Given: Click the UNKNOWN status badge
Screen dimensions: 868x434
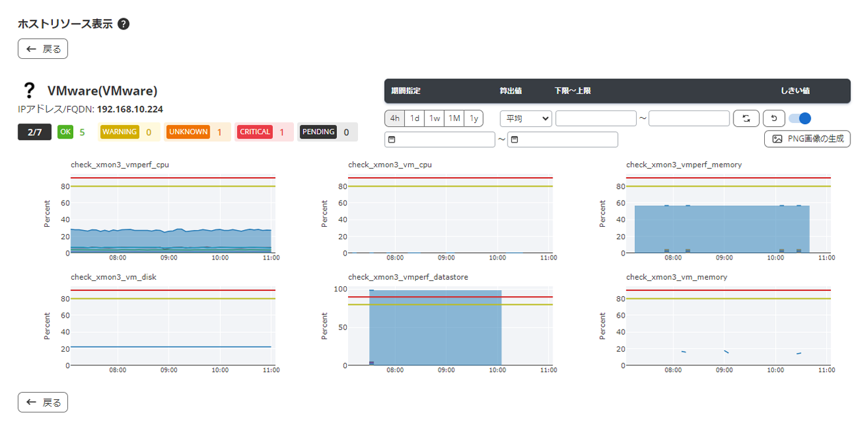Looking at the screenshot, I should tap(187, 131).
